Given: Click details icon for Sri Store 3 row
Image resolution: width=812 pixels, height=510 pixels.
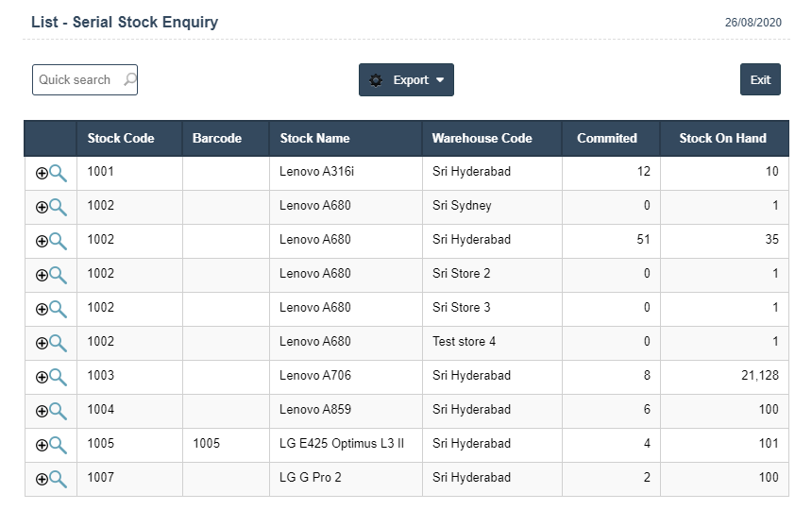Looking at the screenshot, I should click(x=51, y=309).
